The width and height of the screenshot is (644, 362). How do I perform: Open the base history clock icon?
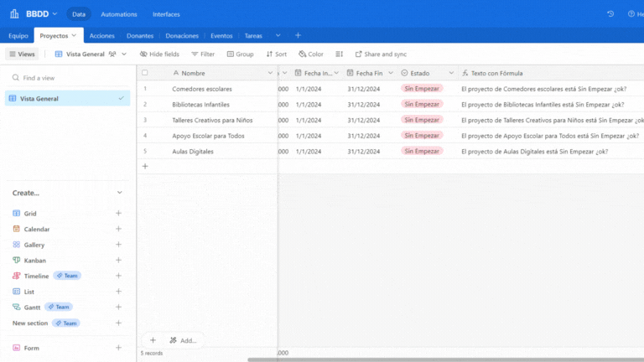610,14
